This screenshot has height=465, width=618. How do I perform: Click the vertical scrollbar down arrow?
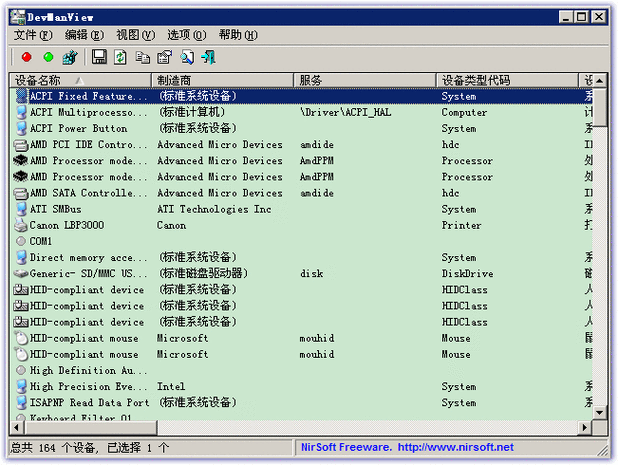point(599,413)
